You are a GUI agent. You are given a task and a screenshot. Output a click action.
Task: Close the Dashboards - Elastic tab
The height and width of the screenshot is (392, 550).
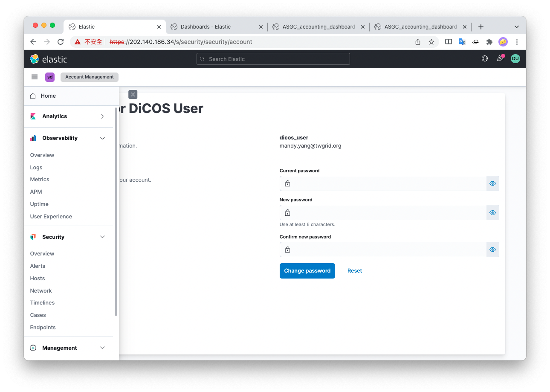(261, 27)
